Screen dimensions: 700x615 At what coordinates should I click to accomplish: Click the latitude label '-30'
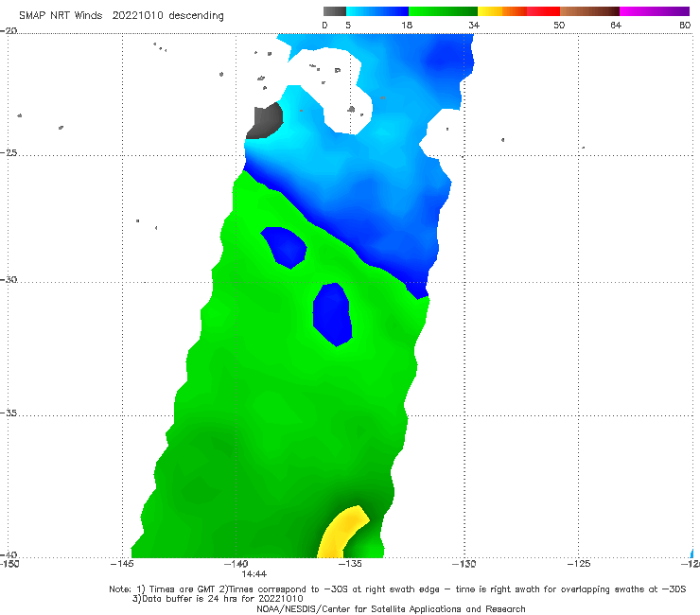click(9, 279)
